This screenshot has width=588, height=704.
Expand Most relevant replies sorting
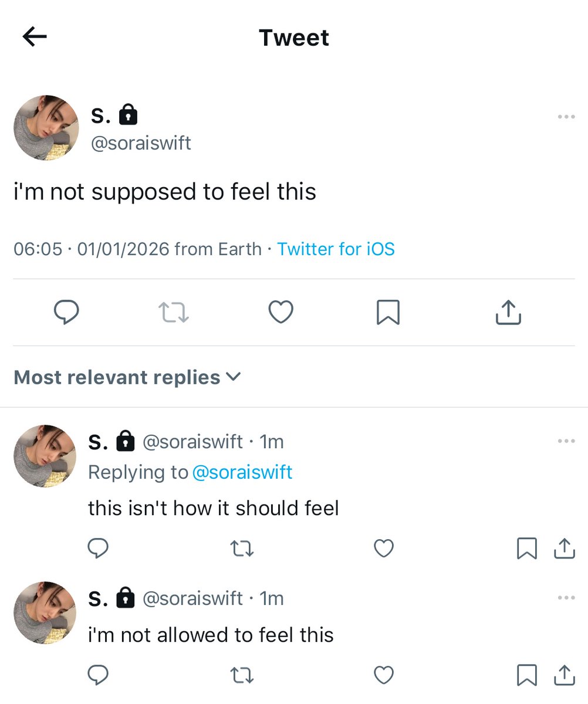pos(127,377)
